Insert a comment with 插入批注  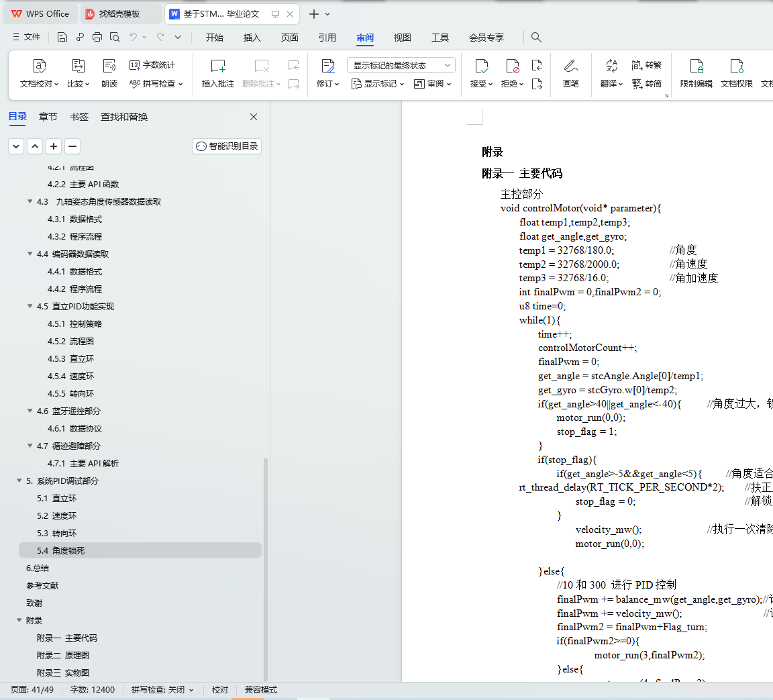218,74
